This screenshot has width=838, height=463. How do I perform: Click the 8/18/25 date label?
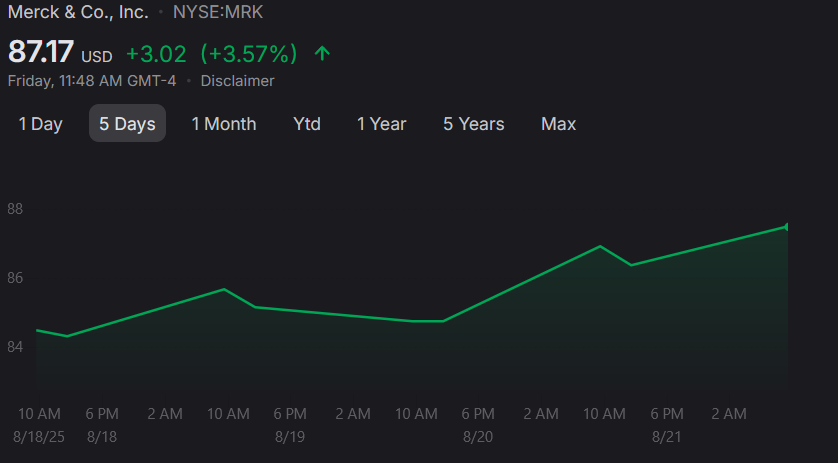point(39,437)
